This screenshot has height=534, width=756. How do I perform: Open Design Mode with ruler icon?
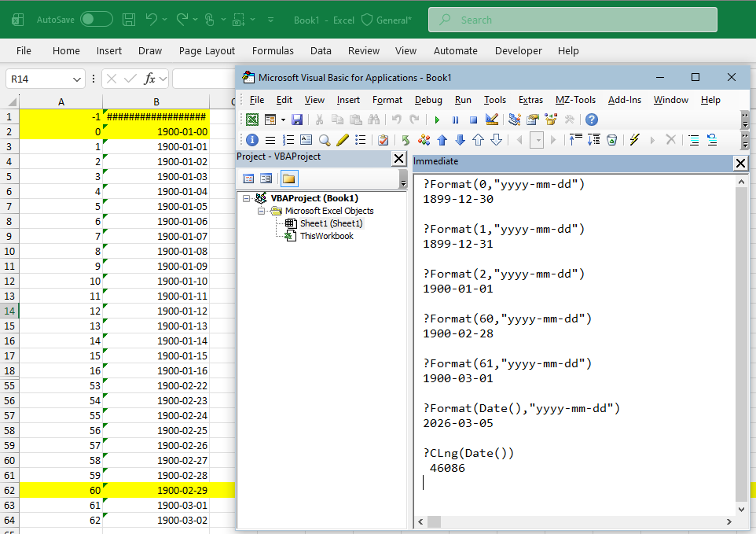point(492,120)
